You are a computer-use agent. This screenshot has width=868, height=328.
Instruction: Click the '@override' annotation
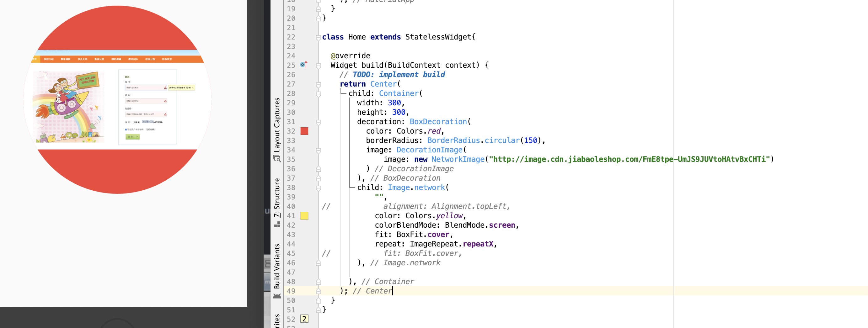click(351, 56)
